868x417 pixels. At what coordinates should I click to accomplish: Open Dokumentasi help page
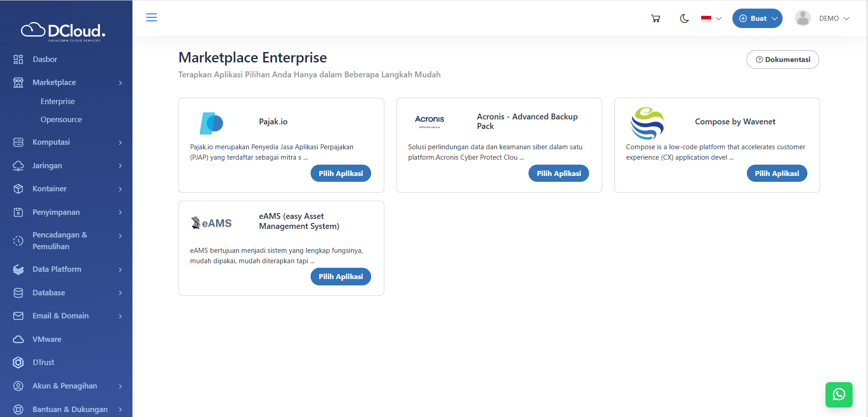click(783, 60)
